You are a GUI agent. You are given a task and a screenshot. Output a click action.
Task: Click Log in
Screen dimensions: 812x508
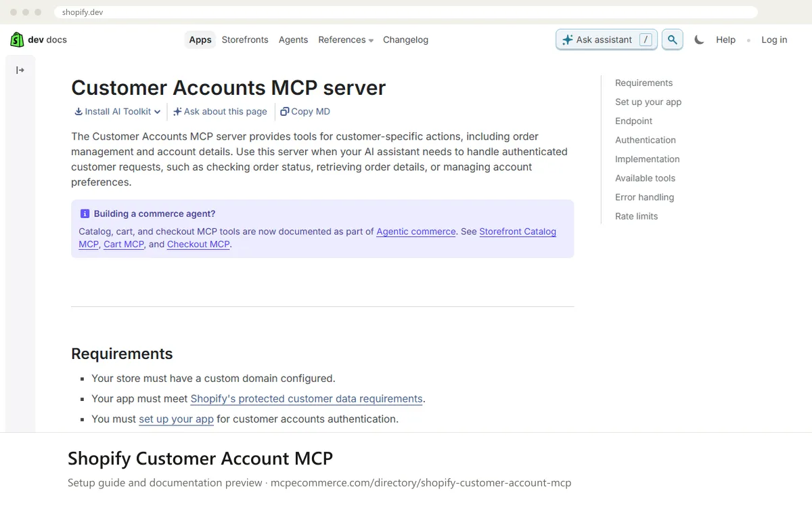[774, 40]
